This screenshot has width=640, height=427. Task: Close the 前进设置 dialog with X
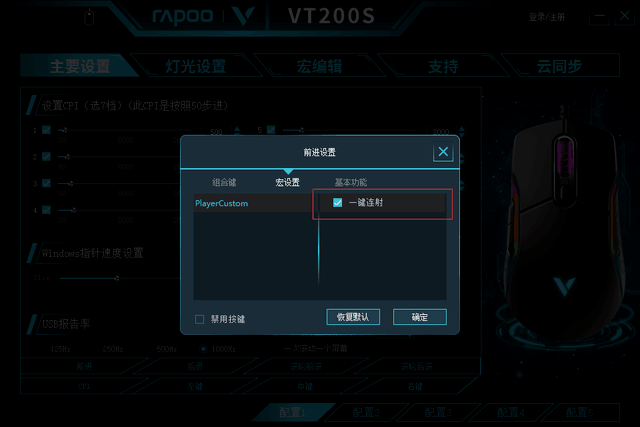point(443,152)
